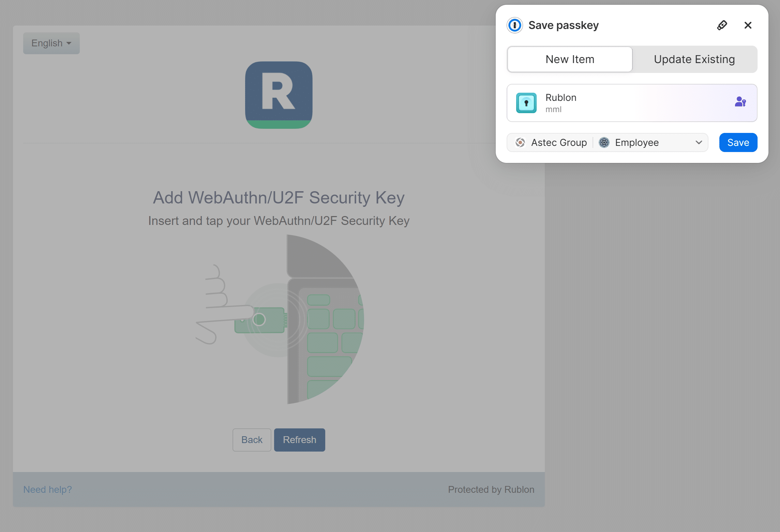
Task: Open the Astec Group Employee vault dropdown
Action: (x=607, y=142)
